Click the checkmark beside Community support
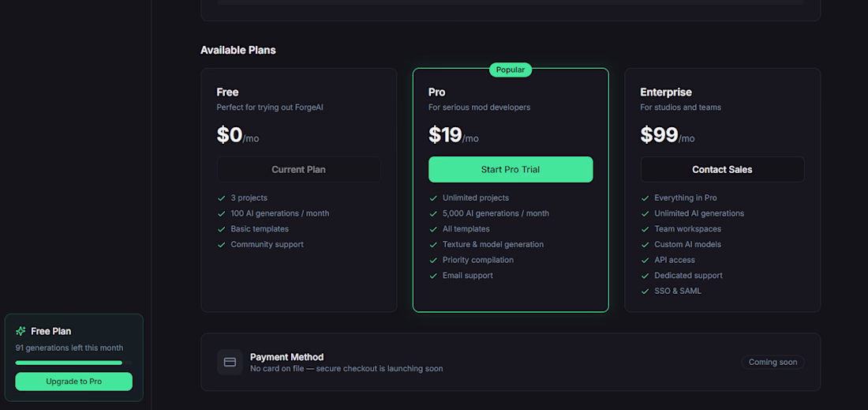Viewport: 868px width, 410px height. click(x=222, y=244)
